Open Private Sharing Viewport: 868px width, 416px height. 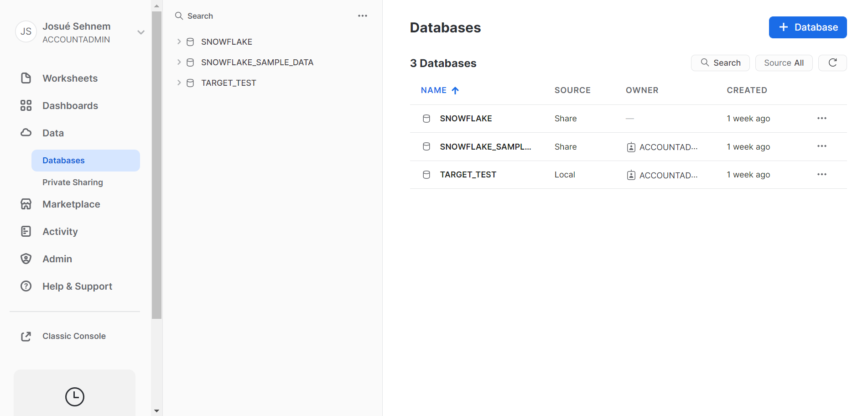[73, 182]
